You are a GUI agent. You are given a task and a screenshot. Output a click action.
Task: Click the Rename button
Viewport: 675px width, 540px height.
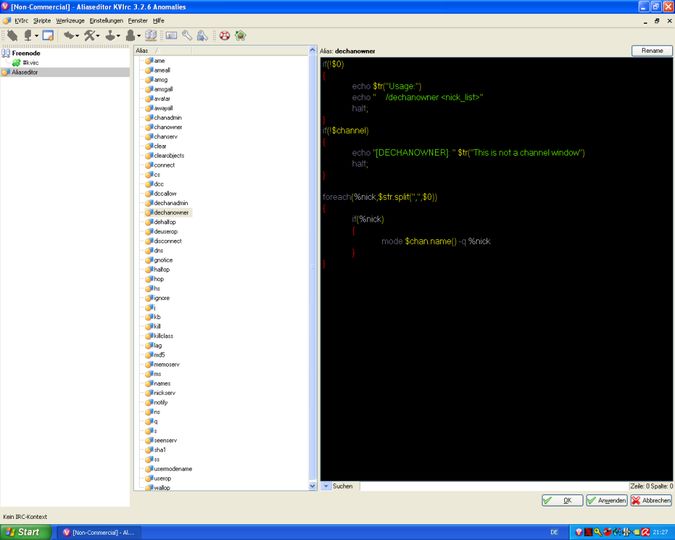[x=651, y=50]
